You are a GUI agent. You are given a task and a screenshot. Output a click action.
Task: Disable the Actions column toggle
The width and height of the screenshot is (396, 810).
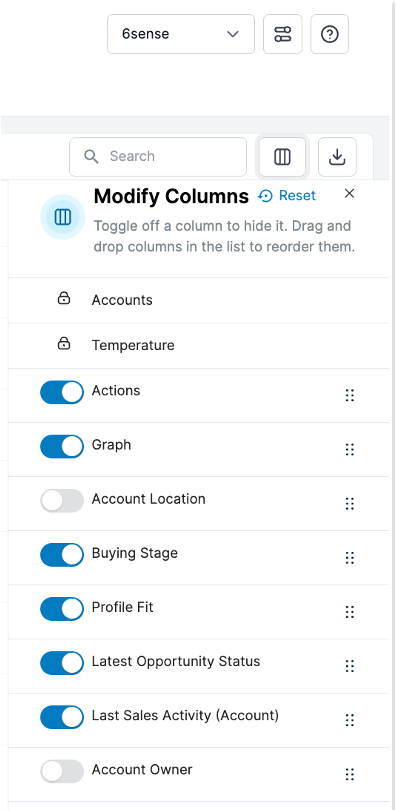coord(62,393)
